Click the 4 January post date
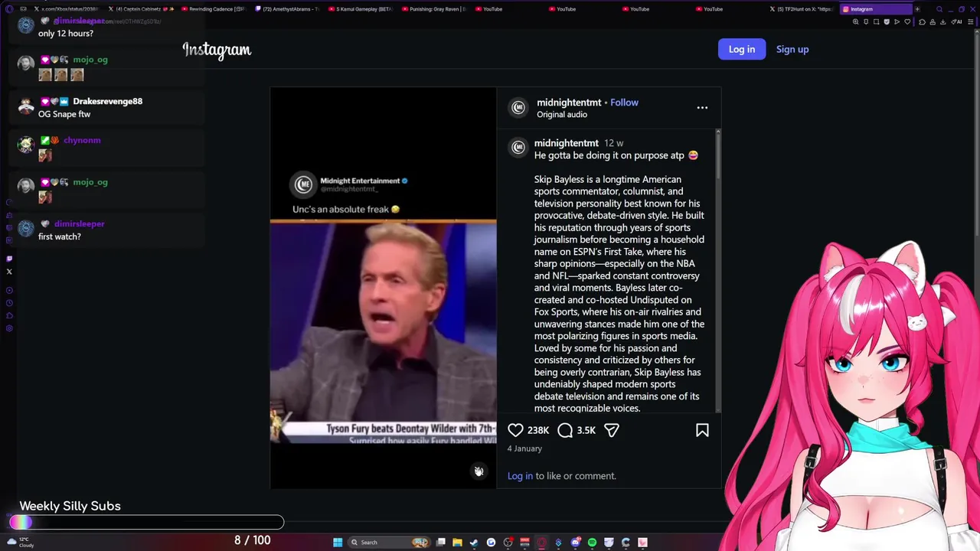This screenshot has height=551, width=980. click(524, 448)
